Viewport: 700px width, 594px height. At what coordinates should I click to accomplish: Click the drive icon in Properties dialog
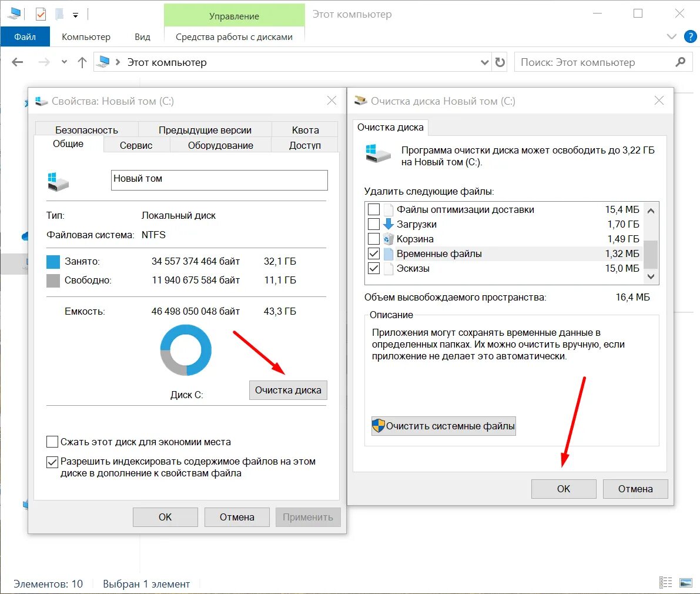click(x=58, y=182)
